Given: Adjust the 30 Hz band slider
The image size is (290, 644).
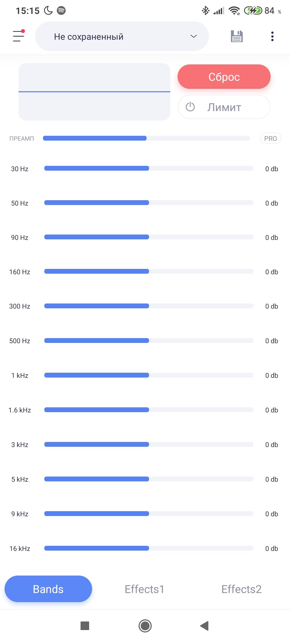Looking at the screenshot, I should (149, 168).
